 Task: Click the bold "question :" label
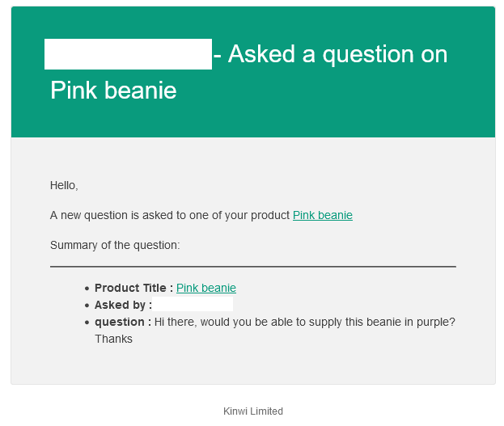tap(123, 322)
